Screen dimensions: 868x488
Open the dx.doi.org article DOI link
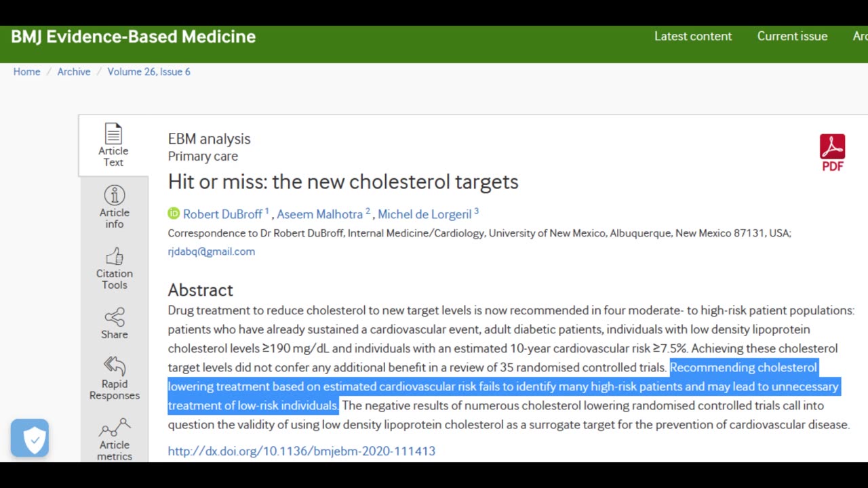(302, 451)
